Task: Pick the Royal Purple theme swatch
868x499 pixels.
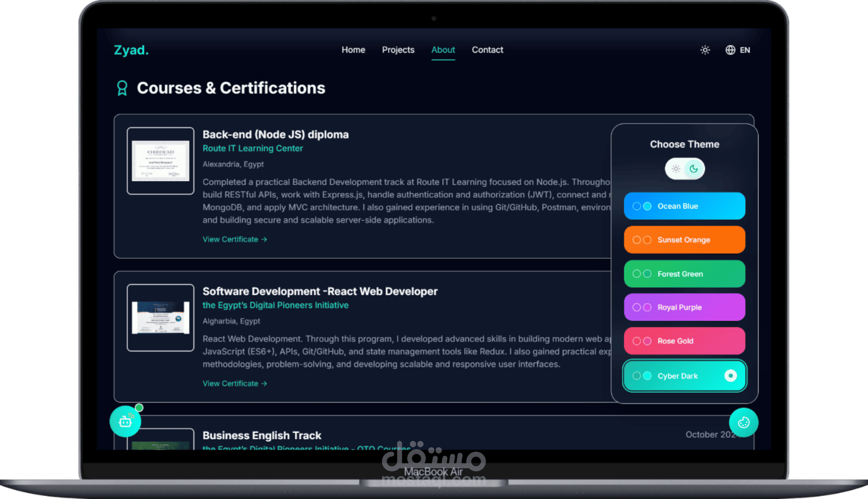Action: pyautogui.click(x=685, y=307)
